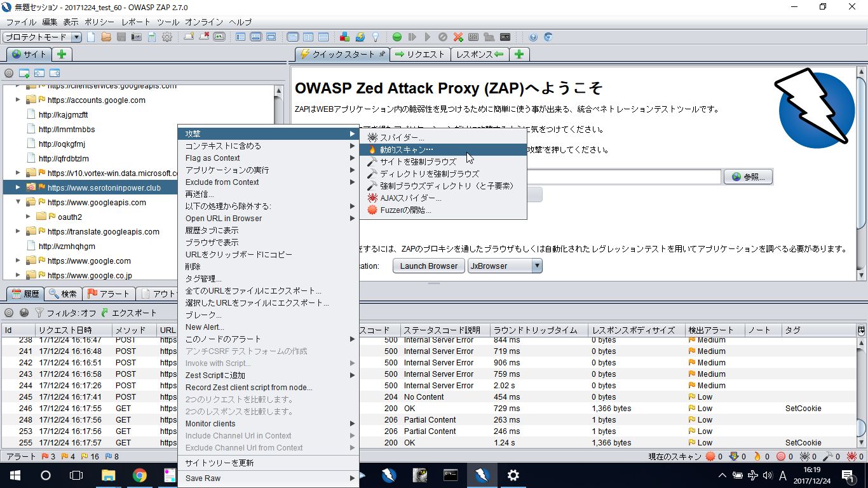Click the New Session page icon
868x488 pixels.
tap(91, 37)
